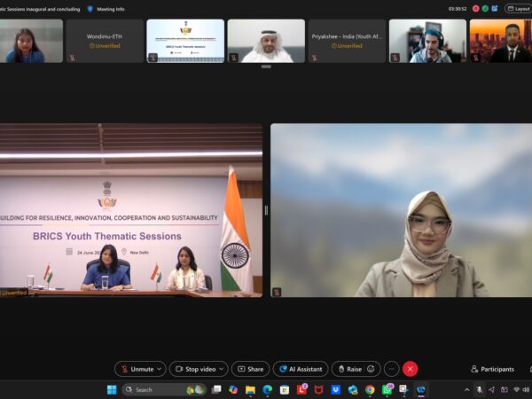Select the Priyakshee - India participant tile

point(347,41)
